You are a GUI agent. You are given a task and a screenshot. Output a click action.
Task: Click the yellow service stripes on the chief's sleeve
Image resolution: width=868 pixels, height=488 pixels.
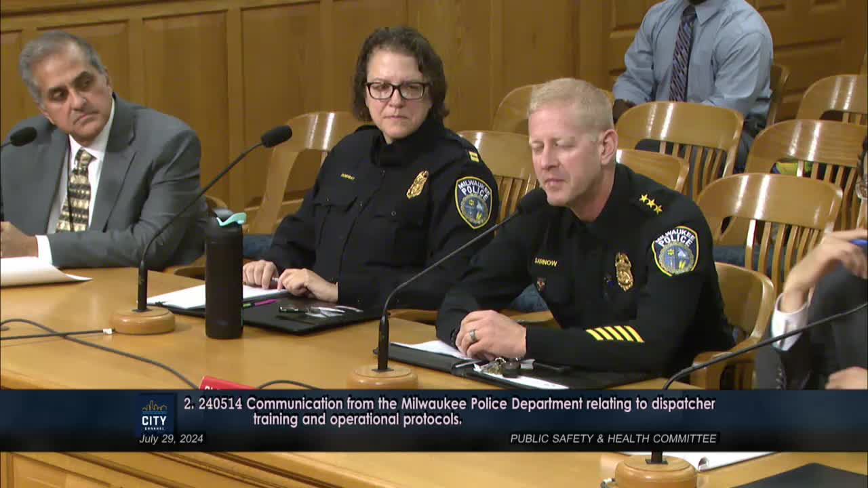point(615,333)
